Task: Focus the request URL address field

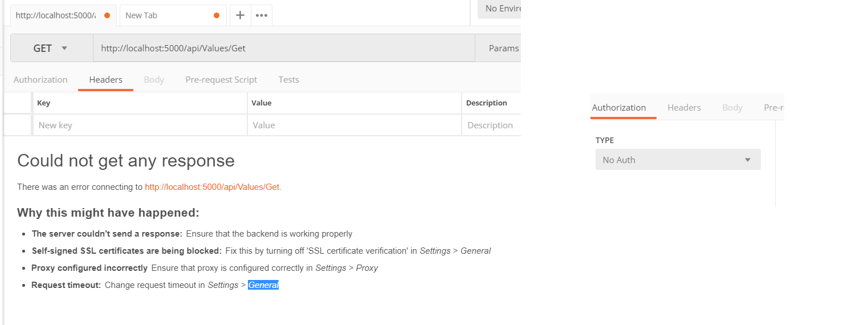Action: click(x=283, y=48)
